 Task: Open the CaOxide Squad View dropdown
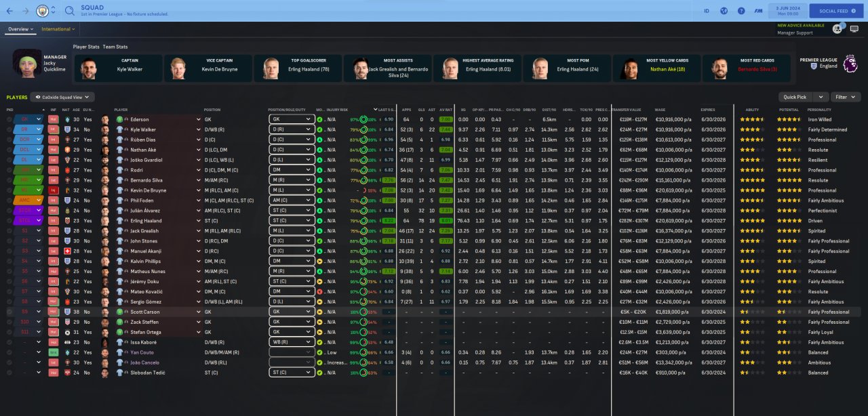(x=63, y=97)
